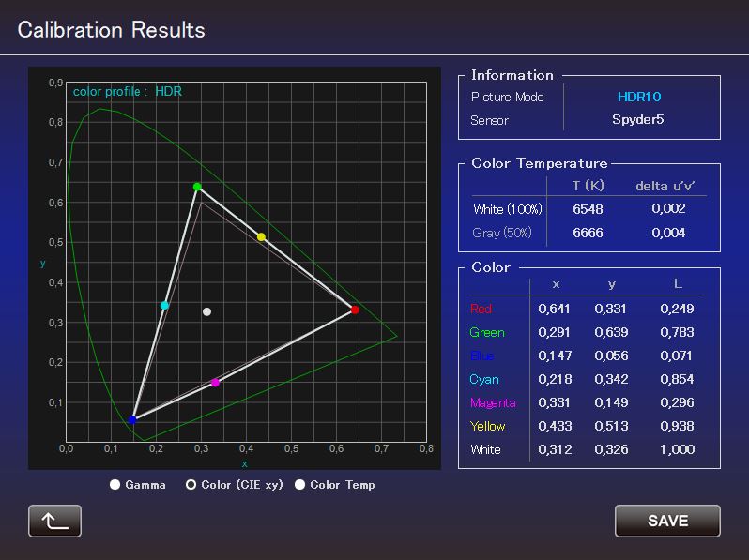
Task: Click the blue primary point on chart
Action: pos(132,419)
